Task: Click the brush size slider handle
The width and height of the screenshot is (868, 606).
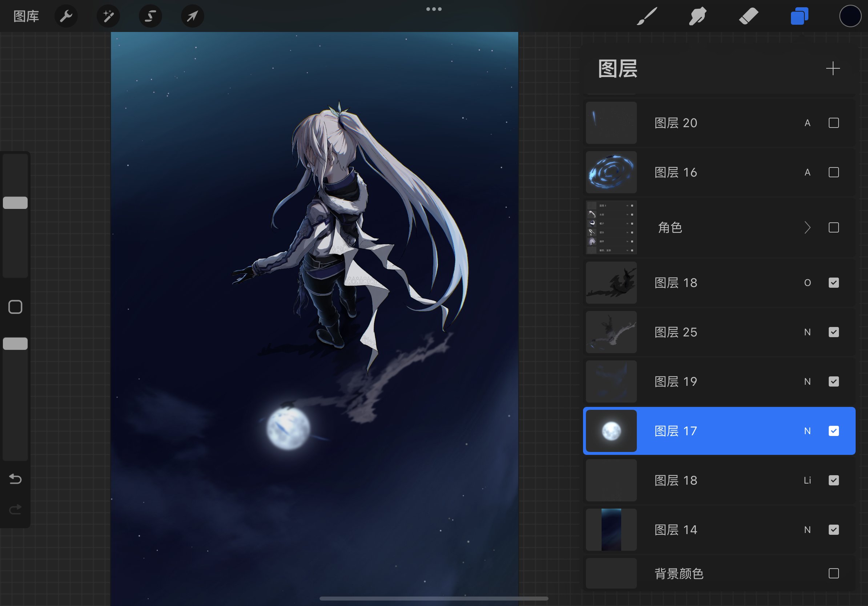Action: click(x=15, y=203)
